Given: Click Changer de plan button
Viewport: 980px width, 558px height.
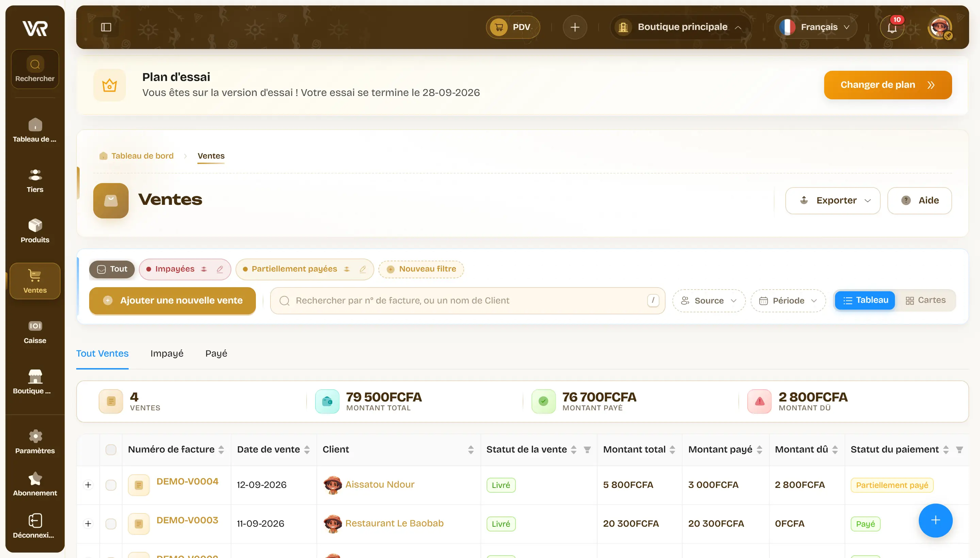Looking at the screenshot, I should [x=888, y=85].
